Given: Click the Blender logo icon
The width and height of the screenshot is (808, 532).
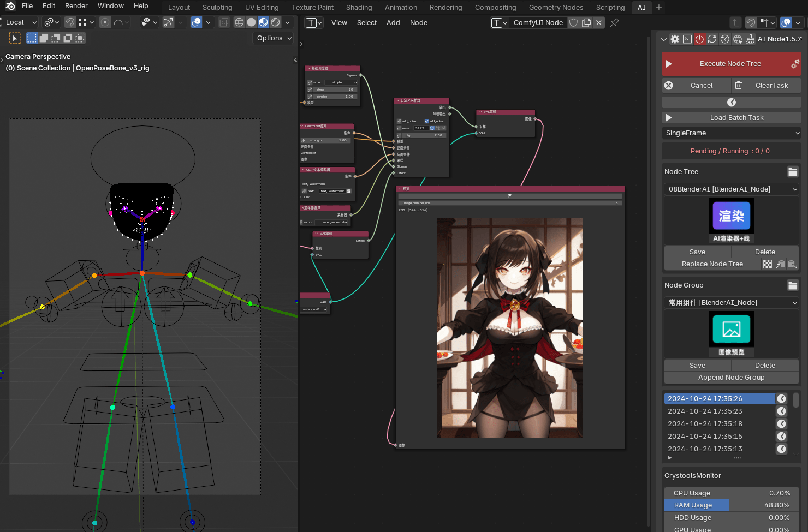Looking at the screenshot, I should [x=10, y=6].
